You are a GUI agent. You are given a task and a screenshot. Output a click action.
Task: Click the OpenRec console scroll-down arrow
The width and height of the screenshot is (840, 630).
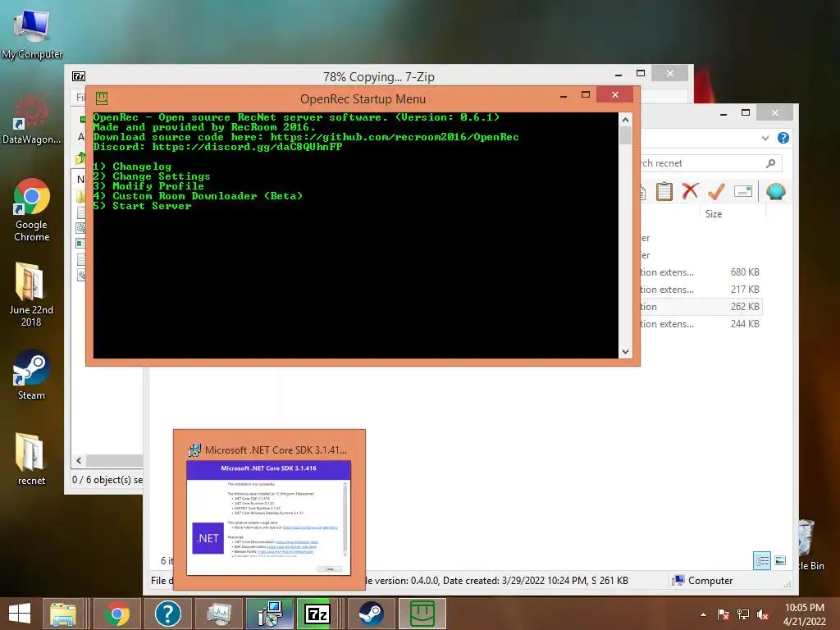coord(625,352)
